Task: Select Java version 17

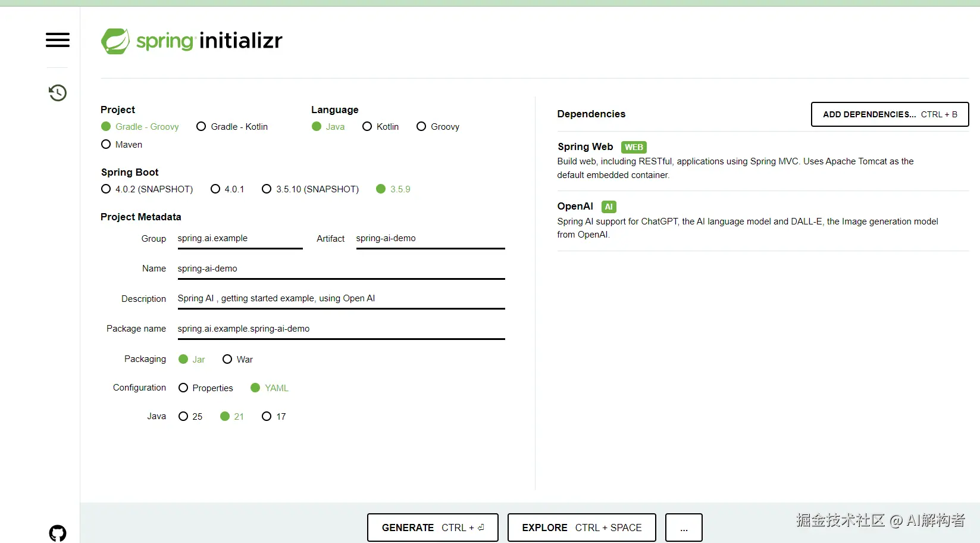Action: [274, 417]
